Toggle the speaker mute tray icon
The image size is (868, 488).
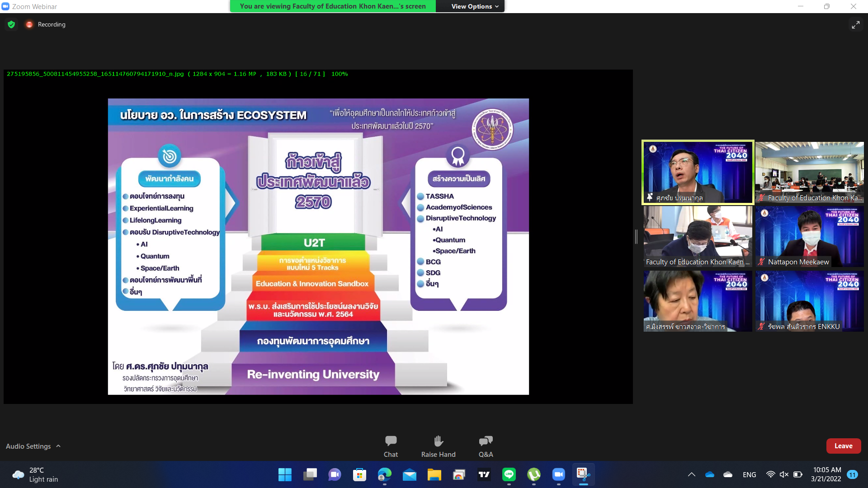[784, 474]
